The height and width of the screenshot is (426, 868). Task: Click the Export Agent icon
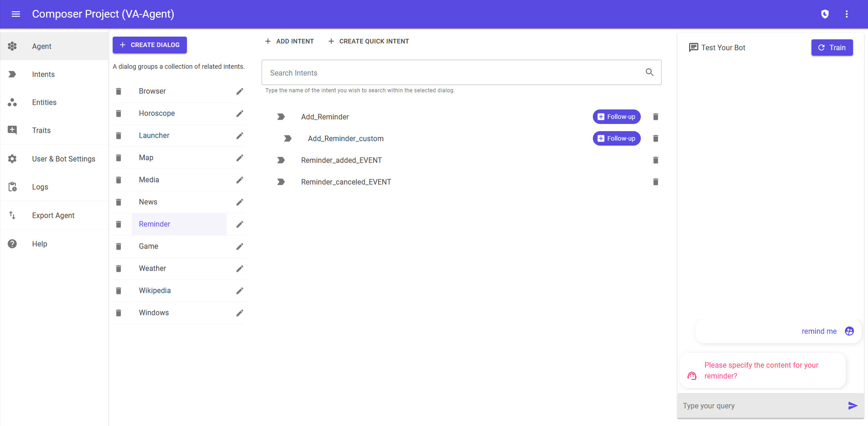pyautogui.click(x=12, y=215)
